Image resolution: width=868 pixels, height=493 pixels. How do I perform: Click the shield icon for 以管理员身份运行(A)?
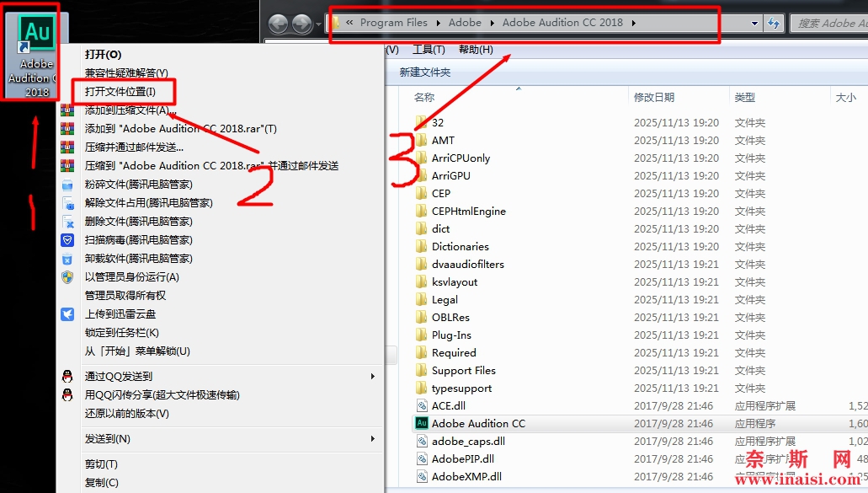click(67, 277)
